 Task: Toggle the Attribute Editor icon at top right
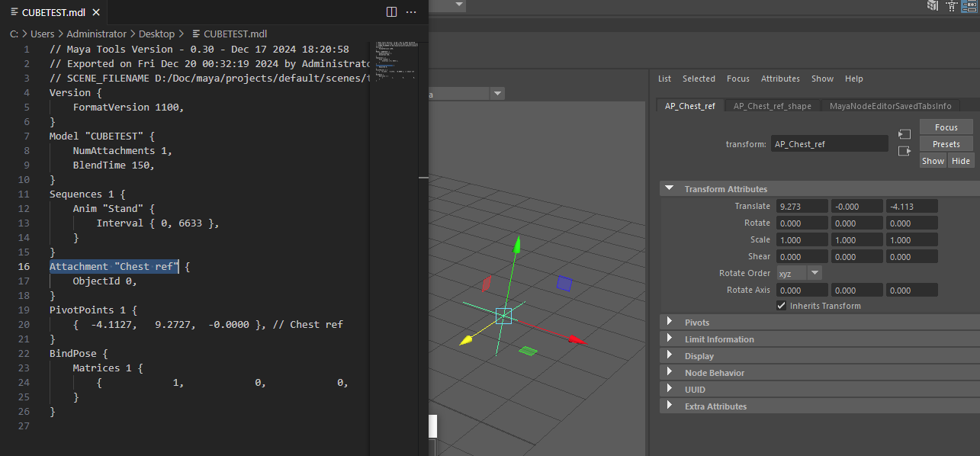[x=969, y=6]
